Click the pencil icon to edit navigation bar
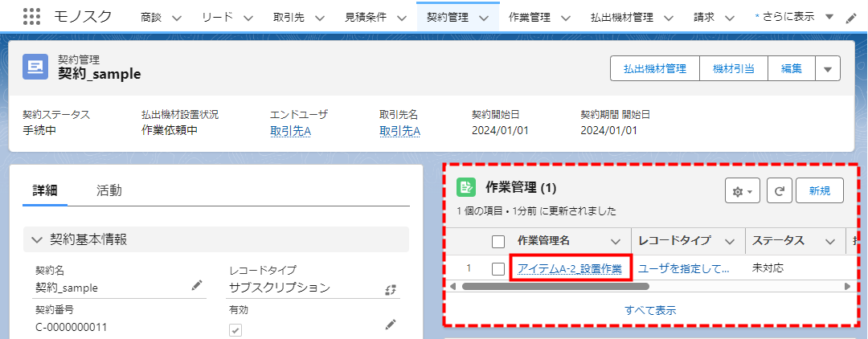The width and height of the screenshot is (868, 339). point(851,18)
